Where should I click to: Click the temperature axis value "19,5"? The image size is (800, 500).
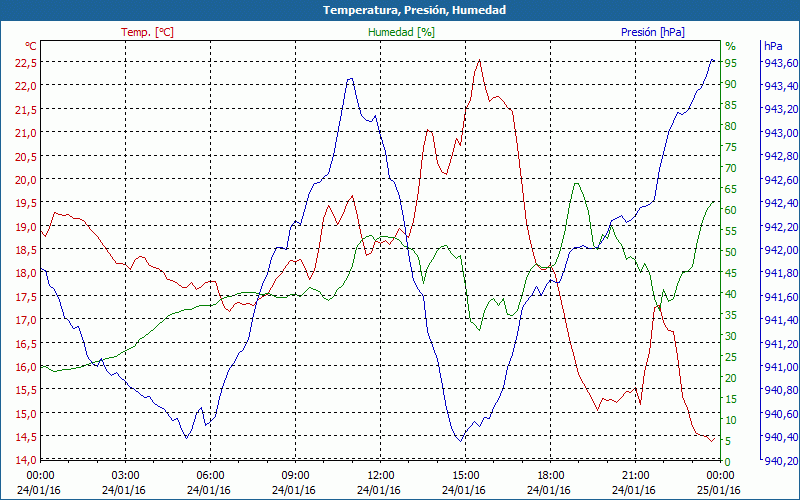(27, 203)
